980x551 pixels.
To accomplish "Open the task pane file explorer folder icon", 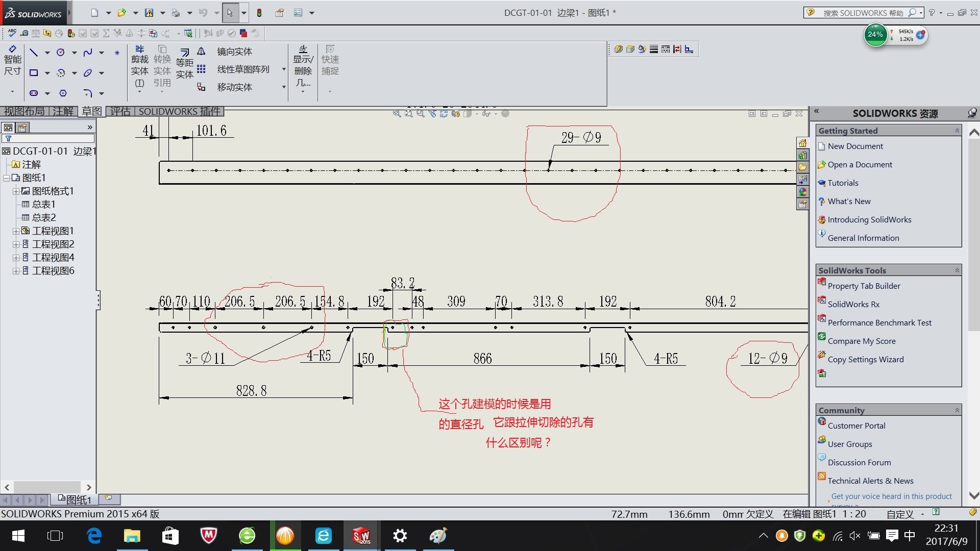I will point(803,167).
